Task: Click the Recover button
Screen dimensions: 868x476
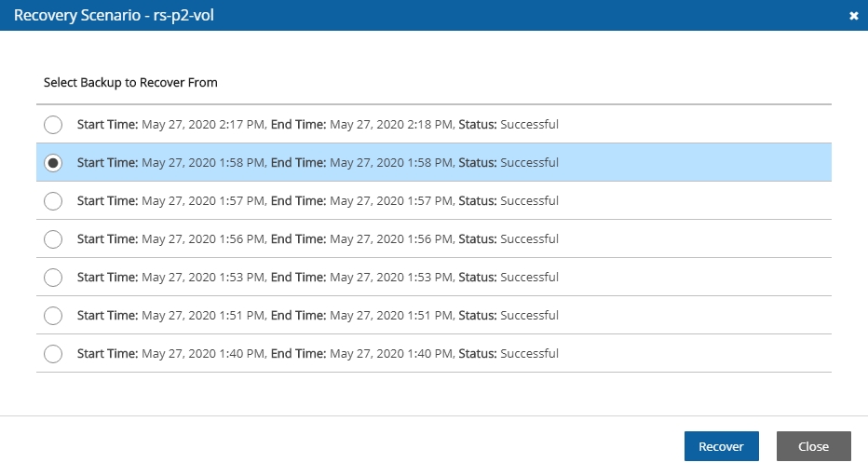Action: click(721, 446)
